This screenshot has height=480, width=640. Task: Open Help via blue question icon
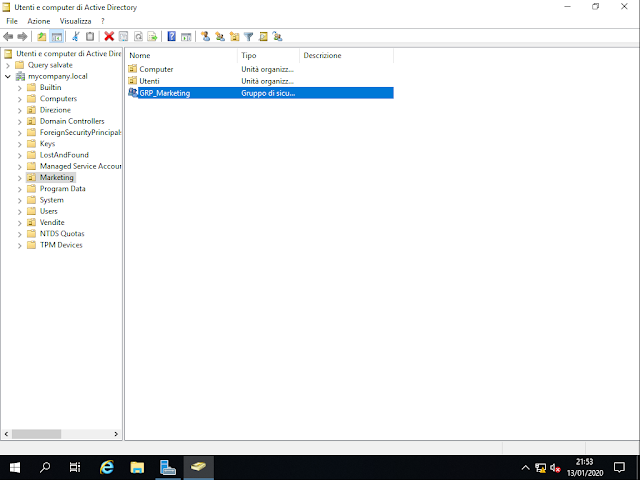click(x=171, y=37)
